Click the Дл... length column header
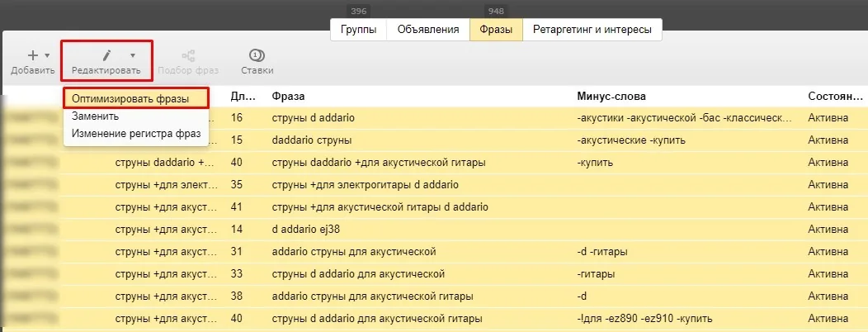 coord(243,97)
